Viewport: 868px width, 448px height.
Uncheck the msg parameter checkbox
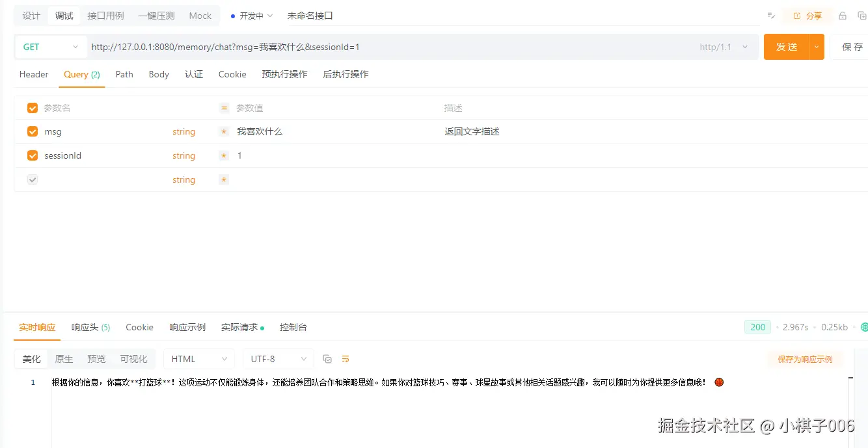[33, 131]
